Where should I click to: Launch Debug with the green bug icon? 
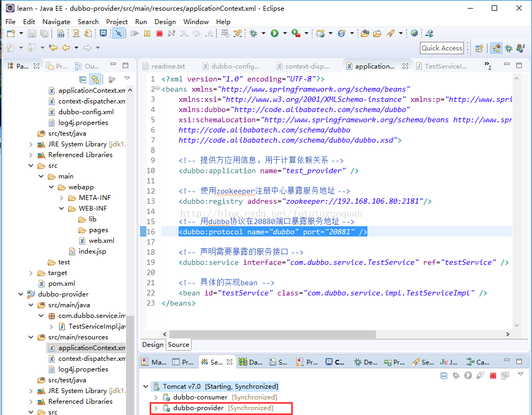tap(254, 33)
